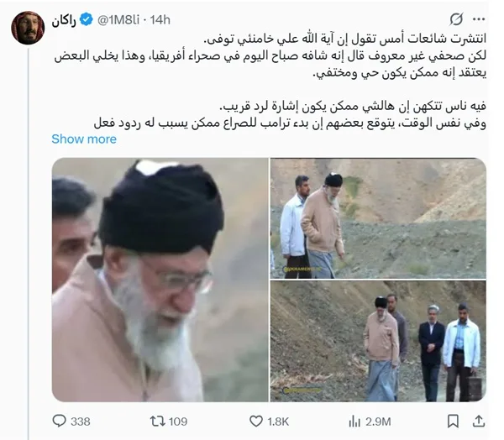Open the bottom-right photo of four men
This screenshot has width=504, height=440.
pos(378,341)
